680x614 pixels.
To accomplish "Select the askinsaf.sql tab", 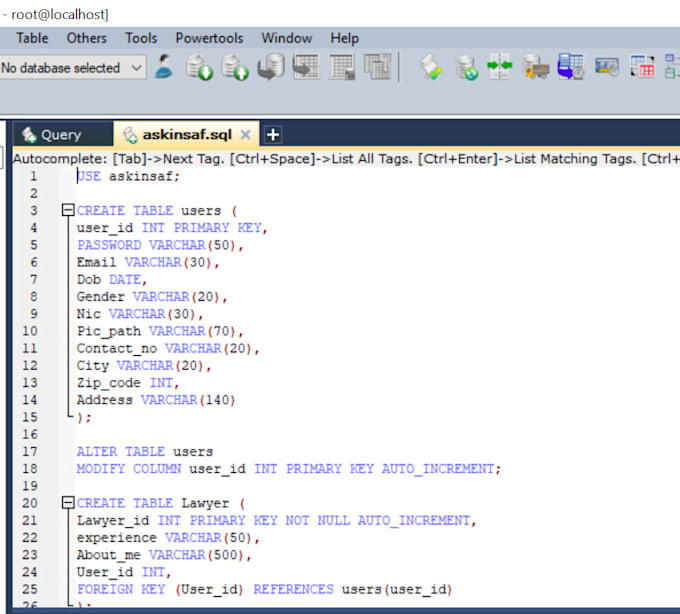I will click(187, 135).
